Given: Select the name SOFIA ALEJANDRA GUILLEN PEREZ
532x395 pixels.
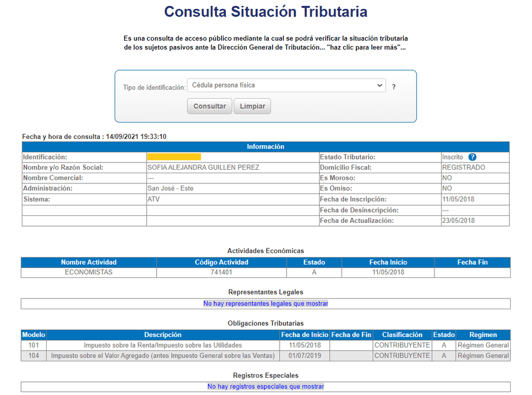Looking at the screenshot, I should (203, 167).
